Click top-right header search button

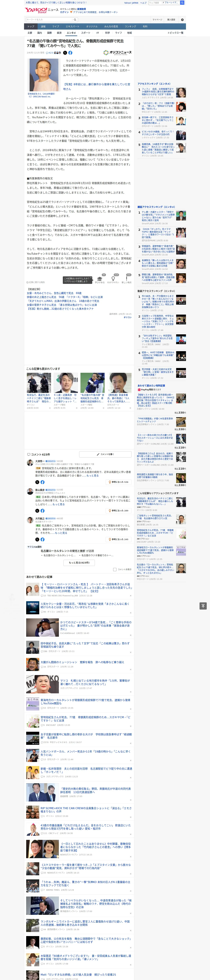click(182, 3)
